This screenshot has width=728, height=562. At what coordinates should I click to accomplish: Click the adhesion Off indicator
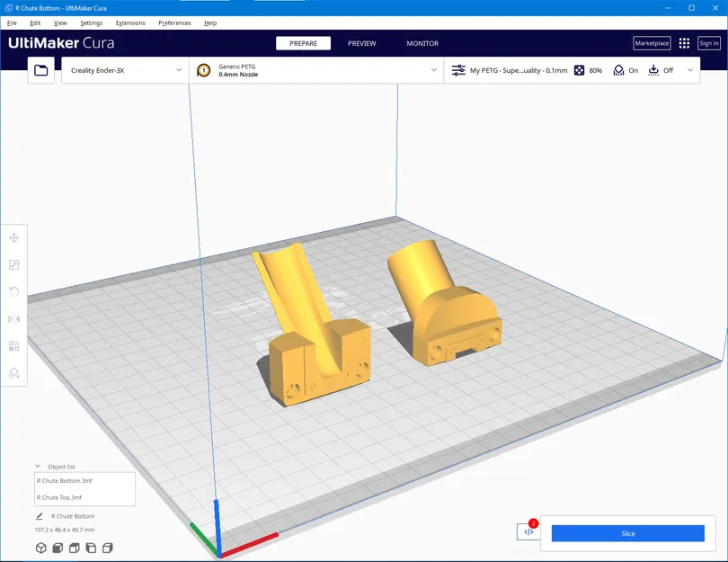(x=661, y=71)
